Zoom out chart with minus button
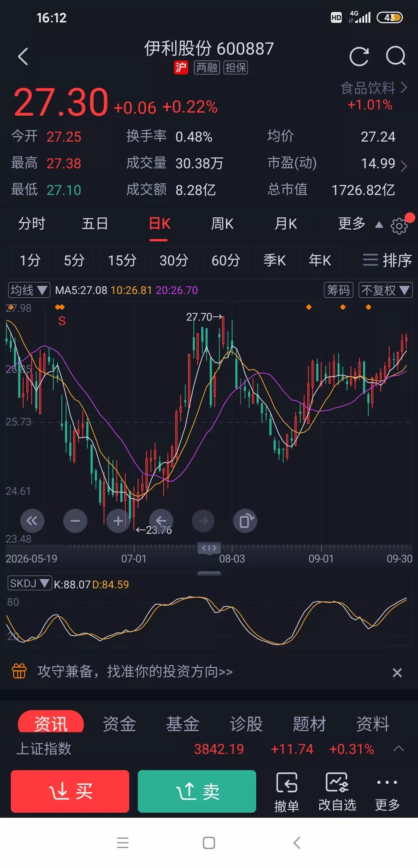Viewport: 418px width, 868px height. pyautogui.click(x=75, y=521)
